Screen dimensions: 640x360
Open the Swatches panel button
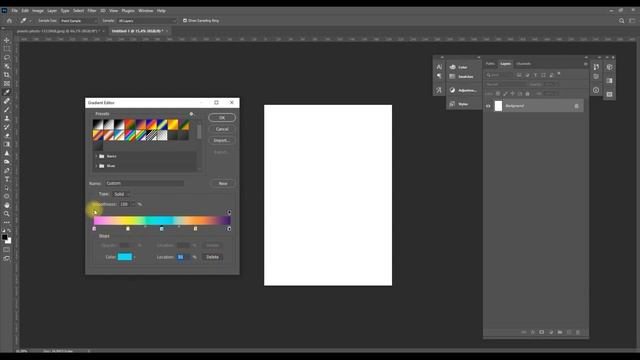(x=462, y=76)
